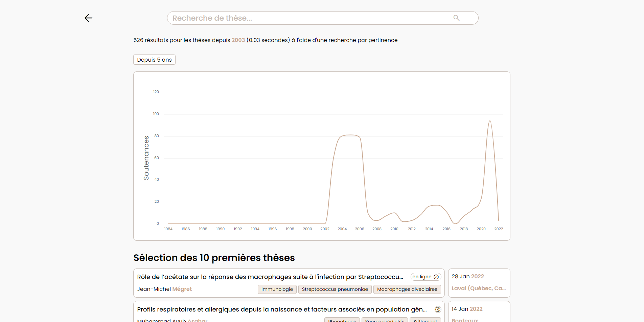Click the Laval (Québec, Ca... location link
The image size is (644, 322).
point(479,288)
